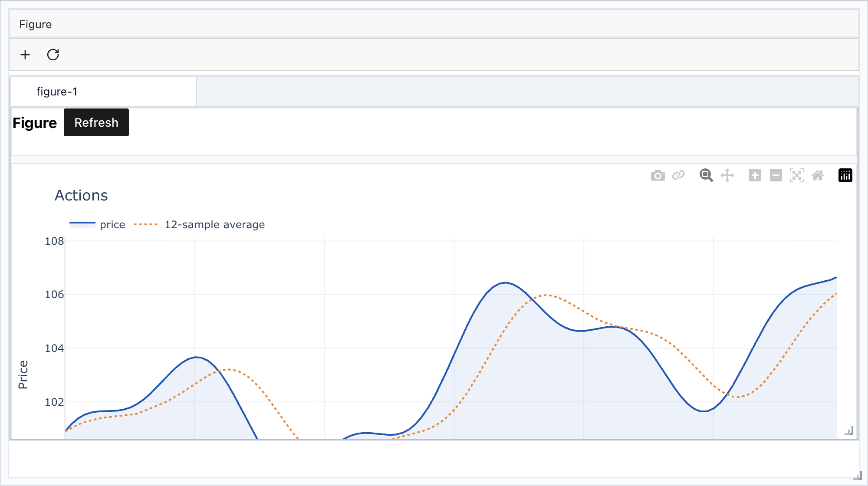Click the 104 y-axis tick label

54,348
